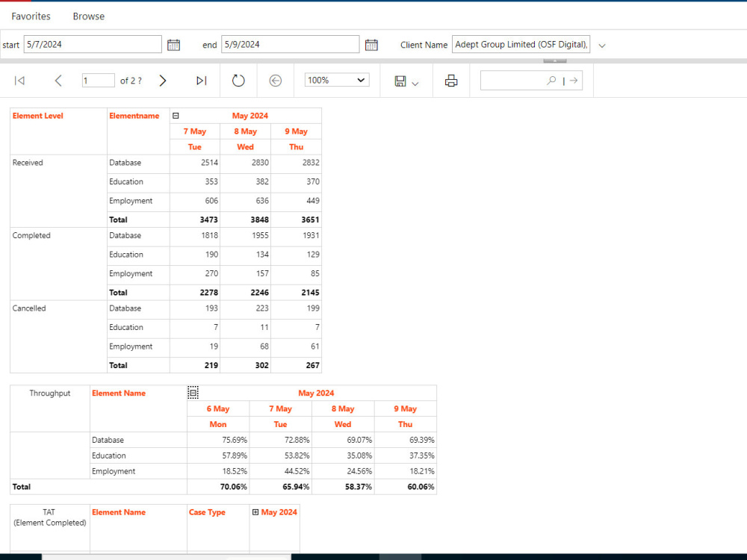The image size is (747, 560).
Task: Click the Case Type column header
Action: [x=207, y=512]
